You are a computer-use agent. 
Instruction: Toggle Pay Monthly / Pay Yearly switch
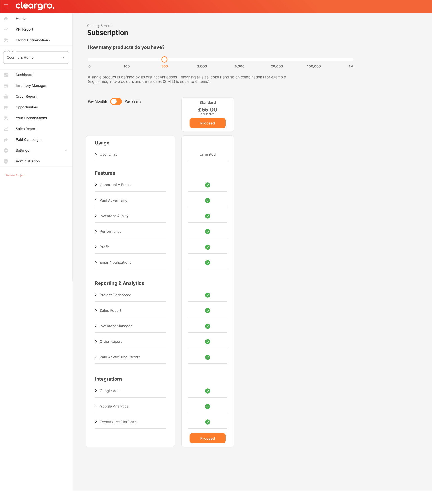116,101
